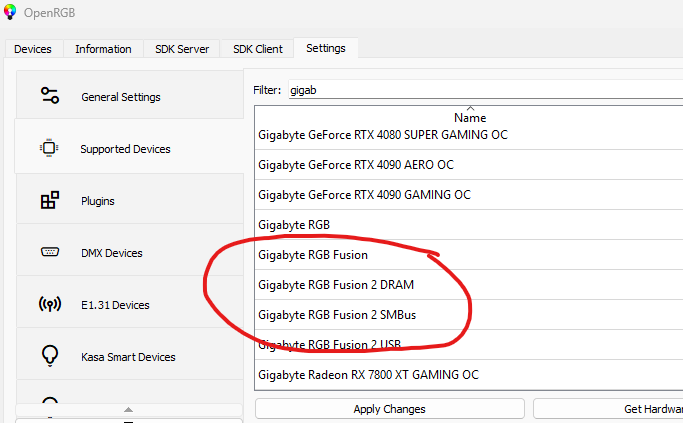Open General Settings section
This screenshot has height=423, width=683.
click(x=129, y=95)
